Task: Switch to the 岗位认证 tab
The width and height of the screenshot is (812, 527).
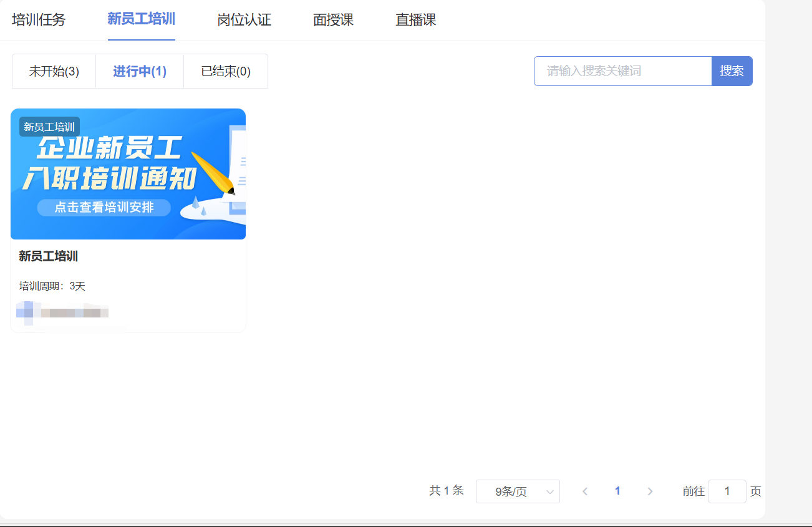Action: [244, 19]
